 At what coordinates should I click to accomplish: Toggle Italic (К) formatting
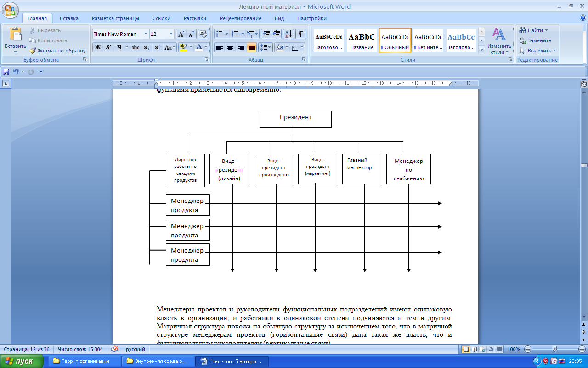tap(108, 47)
